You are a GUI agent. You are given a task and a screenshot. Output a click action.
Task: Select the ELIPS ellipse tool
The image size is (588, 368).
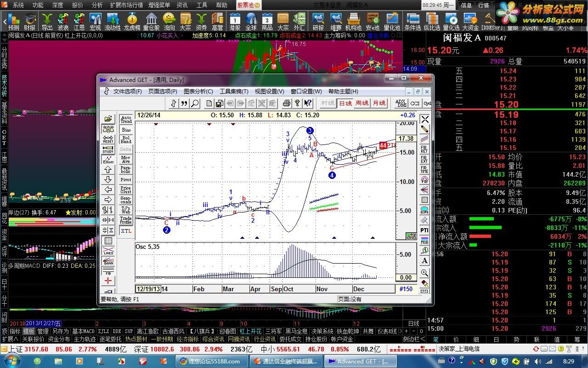point(424,210)
